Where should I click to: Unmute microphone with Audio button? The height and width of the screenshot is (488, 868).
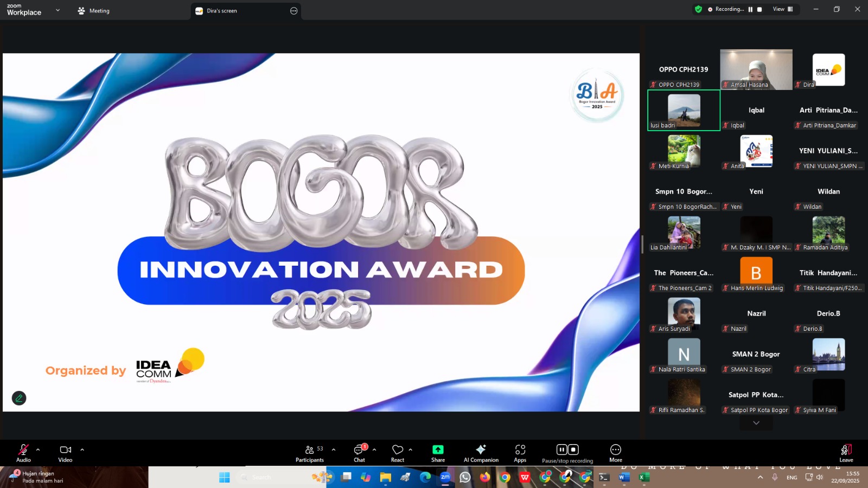pyautogui.click(x=23, y=453)
